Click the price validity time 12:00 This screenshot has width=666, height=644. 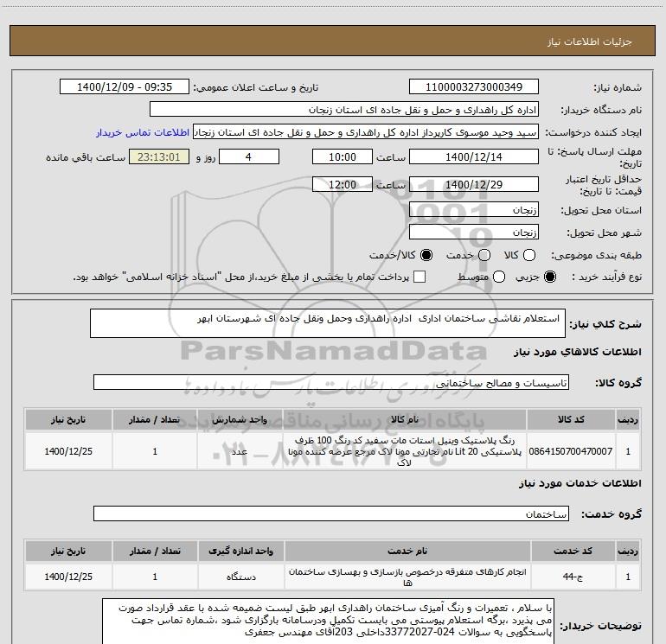pos(343,185)
